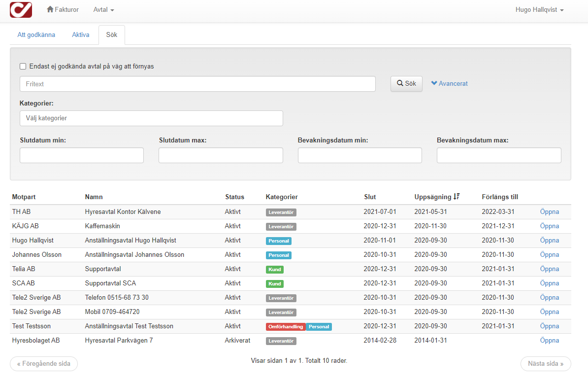The width and height of the screenshot is (588, 384).
Task: Select the SCA AB motpart cell
Action: click(23, 283)
